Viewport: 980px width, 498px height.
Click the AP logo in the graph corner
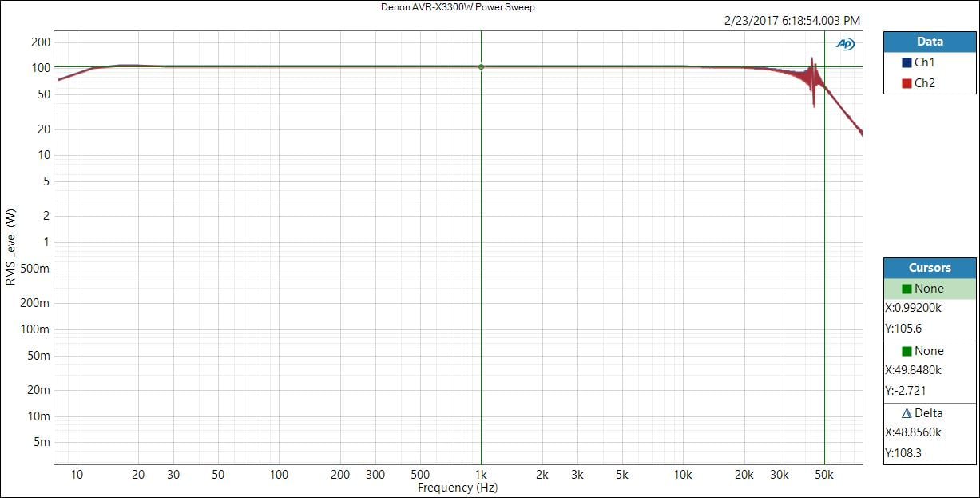coord(845,44)
